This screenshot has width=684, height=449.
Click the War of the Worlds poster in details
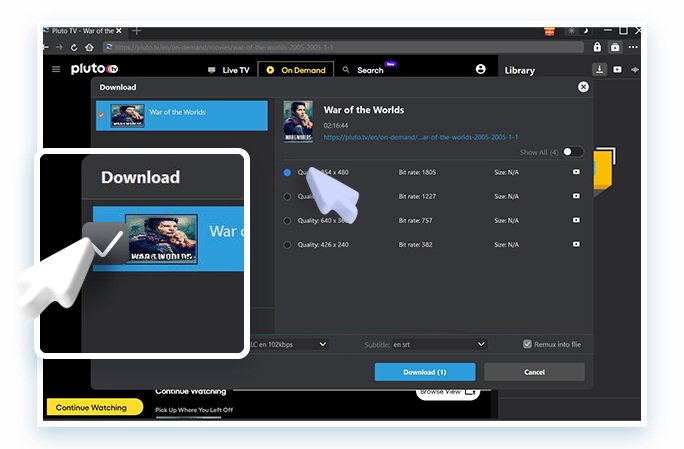(298, 121)
